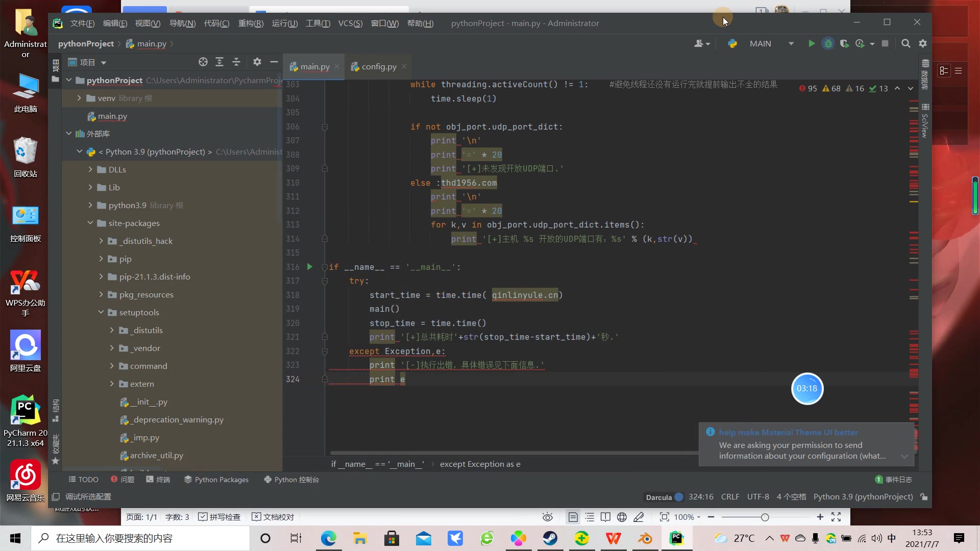Click run gutter arrow at line 316

coord(309,267)
